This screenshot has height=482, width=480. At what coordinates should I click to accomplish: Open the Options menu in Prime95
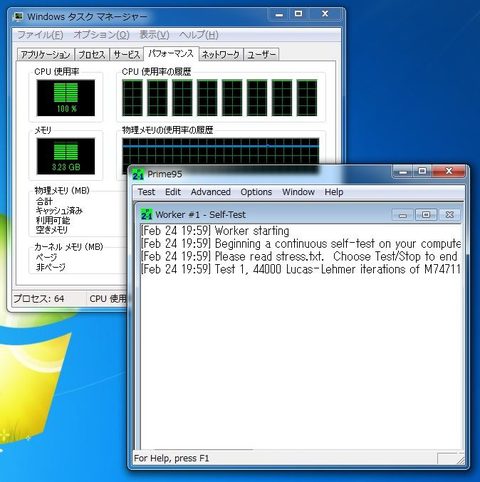(x=256, y=192)
